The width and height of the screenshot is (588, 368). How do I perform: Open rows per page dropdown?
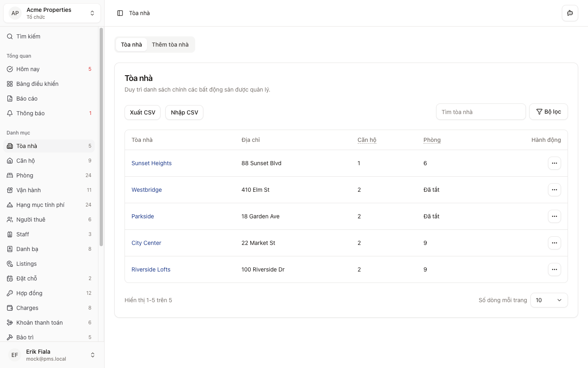point(549,300)
